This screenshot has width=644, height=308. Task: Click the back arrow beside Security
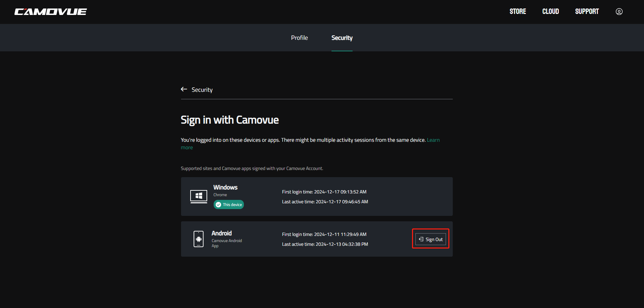[x=184, y=89]
